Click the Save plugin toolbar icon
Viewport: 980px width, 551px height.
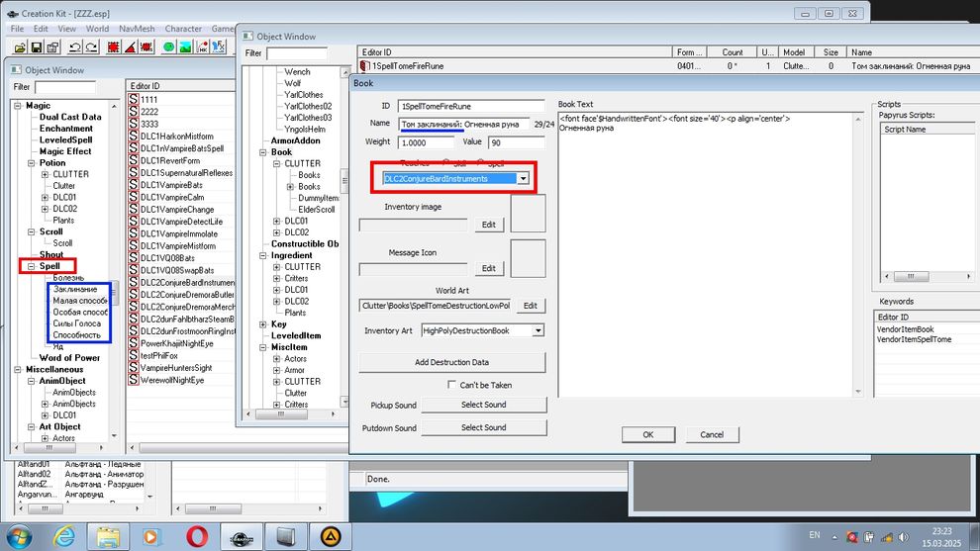(38, 46)
